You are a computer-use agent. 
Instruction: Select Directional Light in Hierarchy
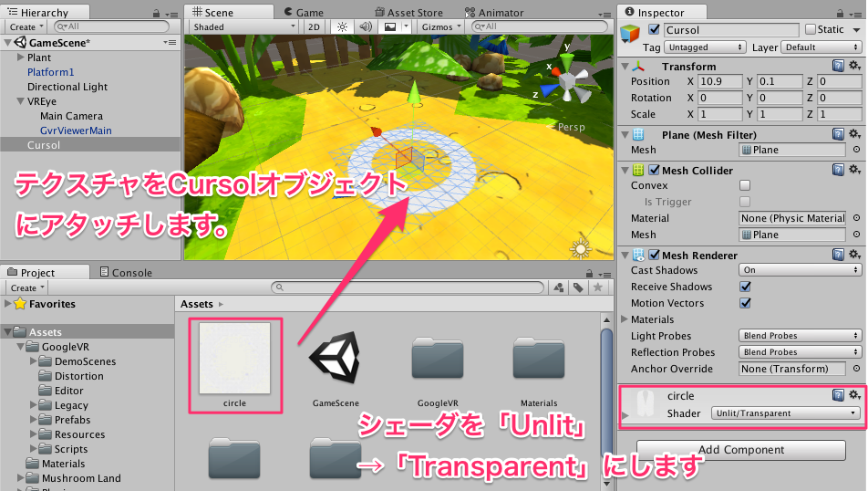click(x=67, y=87)
